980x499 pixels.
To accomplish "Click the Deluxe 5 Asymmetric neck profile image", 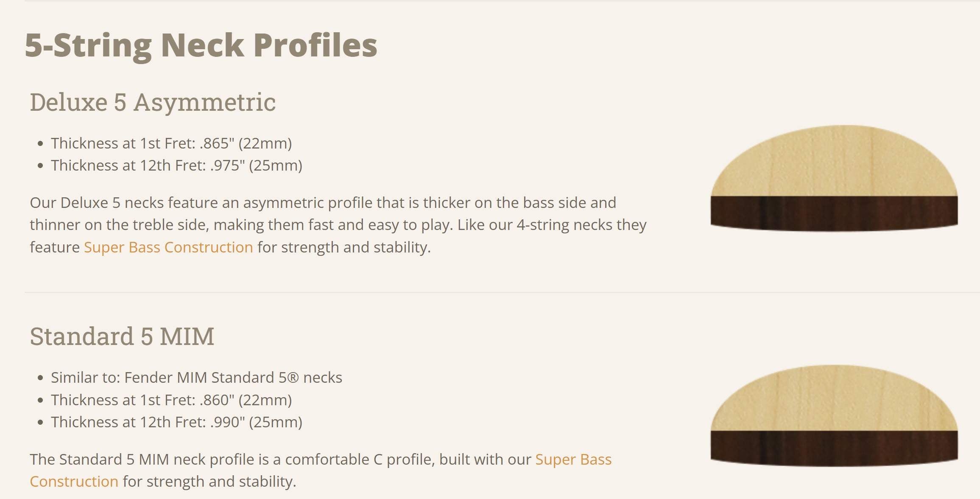I will pos(834,178).
